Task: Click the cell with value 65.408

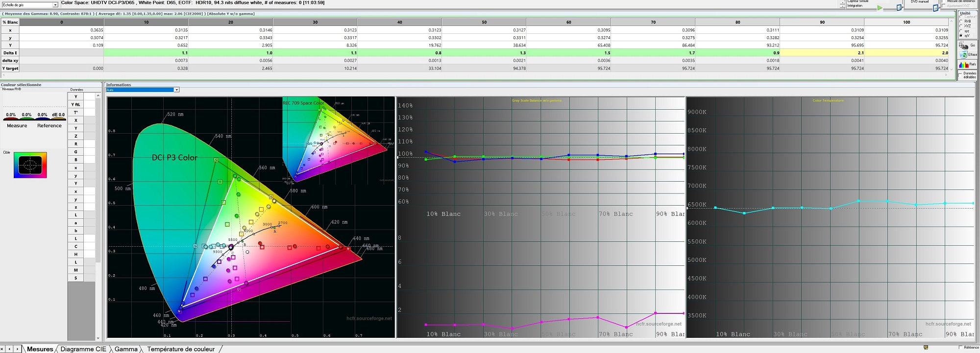Action: point(568,45)
